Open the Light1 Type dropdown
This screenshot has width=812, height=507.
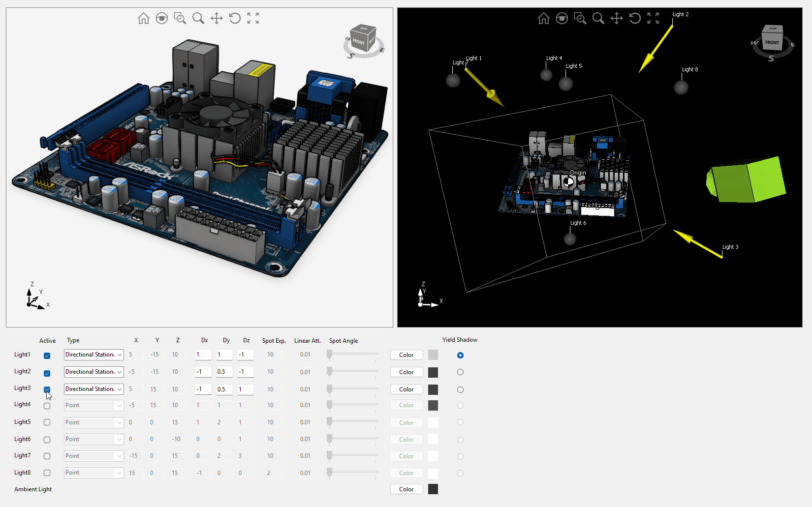click(x=94, y=355)
